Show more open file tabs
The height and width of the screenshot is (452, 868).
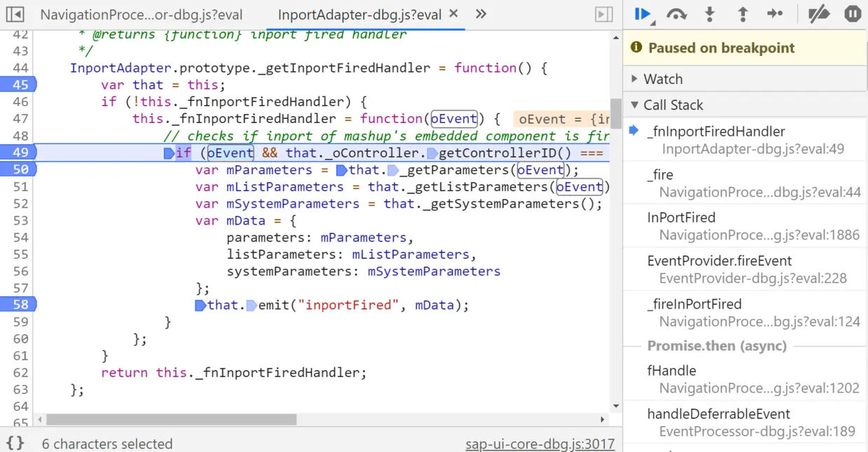pos(481,14)
